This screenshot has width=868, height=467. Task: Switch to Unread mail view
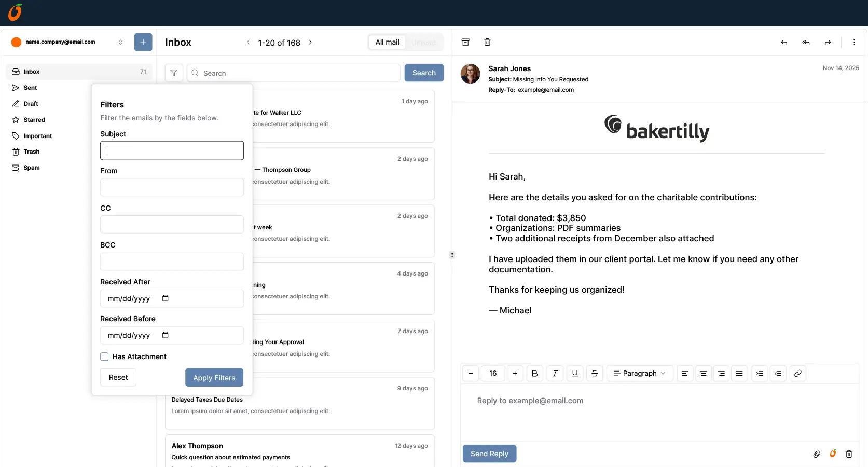[x=423, y=42]
